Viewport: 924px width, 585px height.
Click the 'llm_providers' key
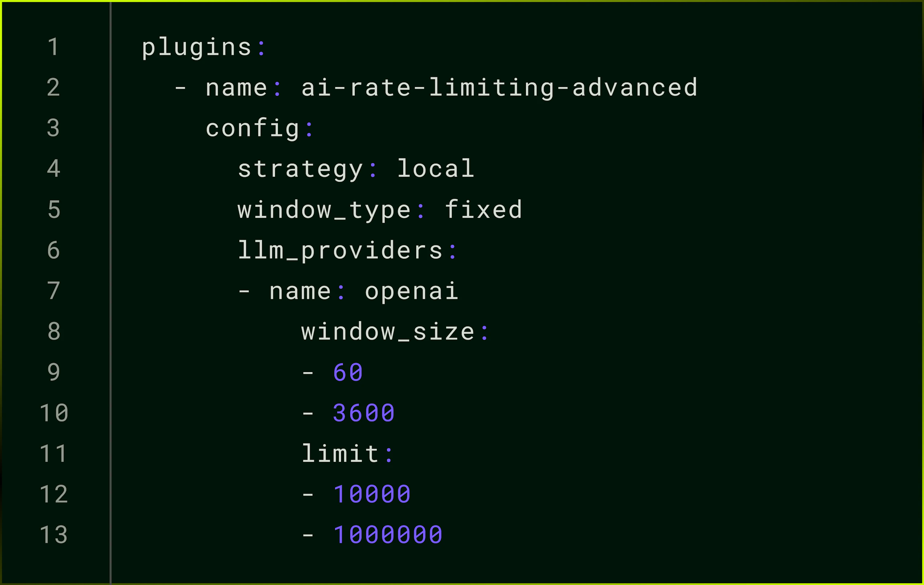pos(340,250)
